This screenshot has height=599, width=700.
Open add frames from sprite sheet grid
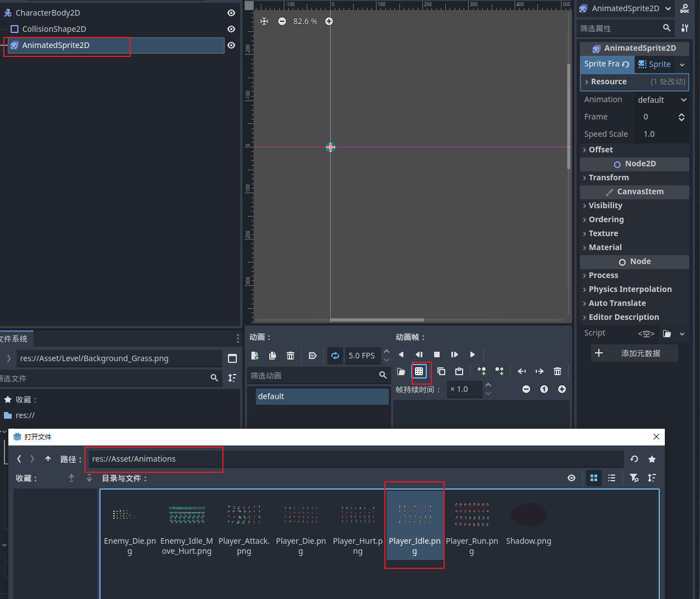[419, 371]
